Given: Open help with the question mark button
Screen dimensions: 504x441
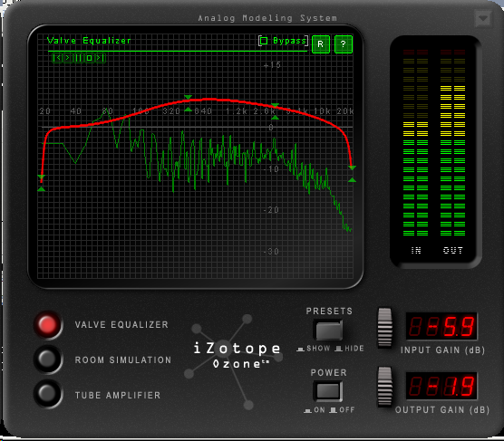Looking at the screenshot, I should [x=344, y=44].
